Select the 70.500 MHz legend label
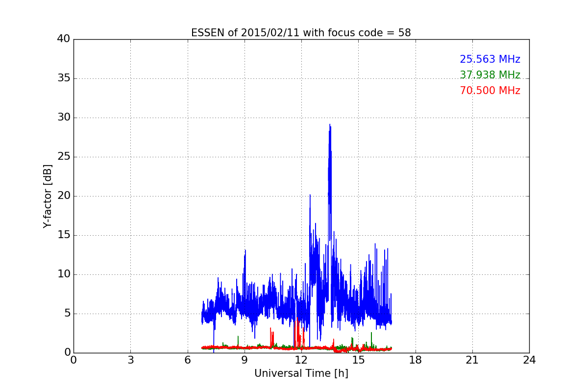588x392 pixels. point(490,91)
